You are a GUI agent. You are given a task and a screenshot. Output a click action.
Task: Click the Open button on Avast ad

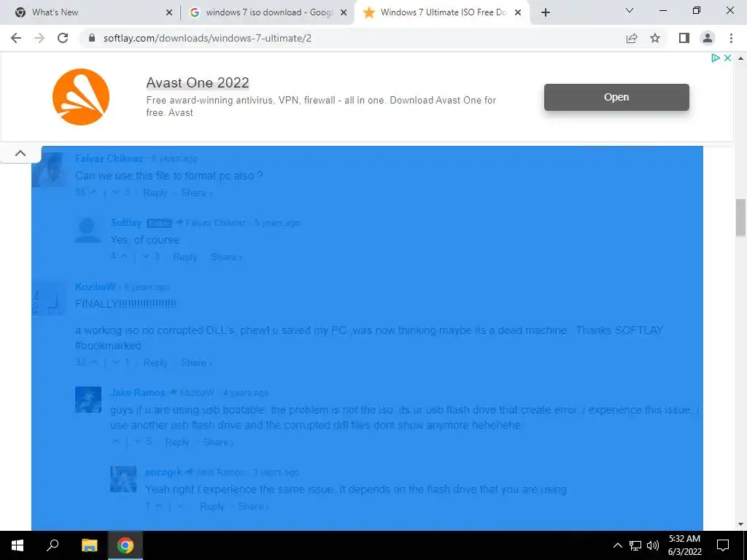point(616,97)
